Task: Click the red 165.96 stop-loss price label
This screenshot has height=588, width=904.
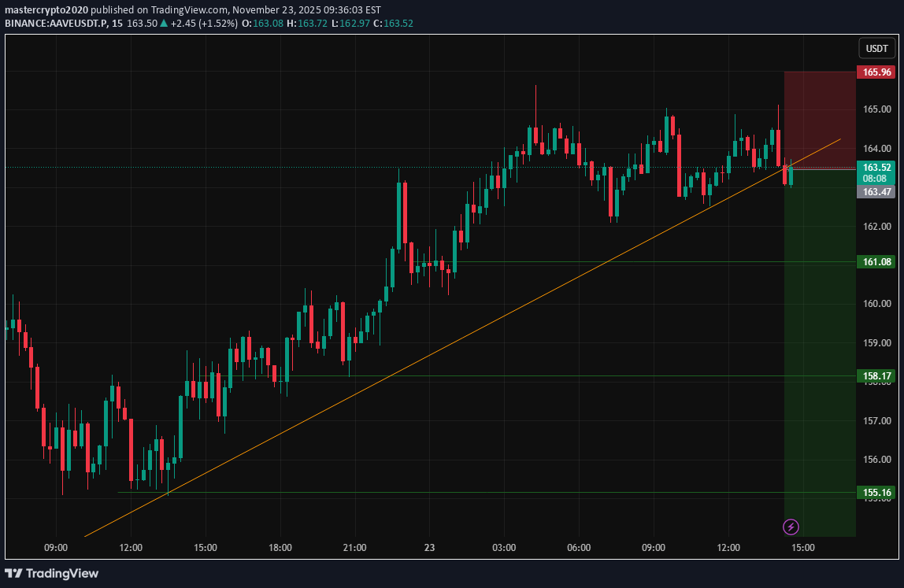Action: point(876,72)
